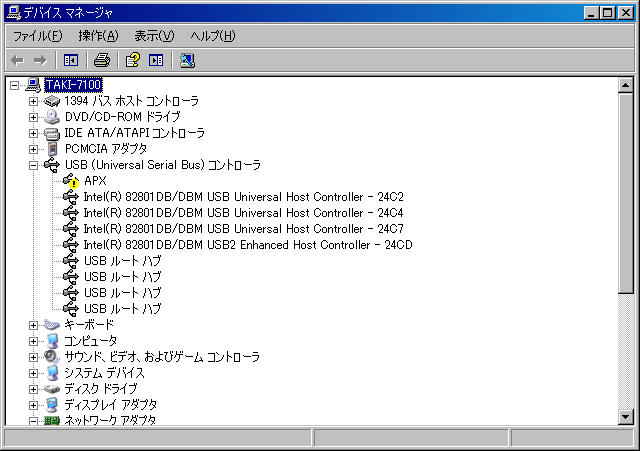Click the scrollbar up arrow
The width and height of the screenshot is (640, 451).
[626, 85]
